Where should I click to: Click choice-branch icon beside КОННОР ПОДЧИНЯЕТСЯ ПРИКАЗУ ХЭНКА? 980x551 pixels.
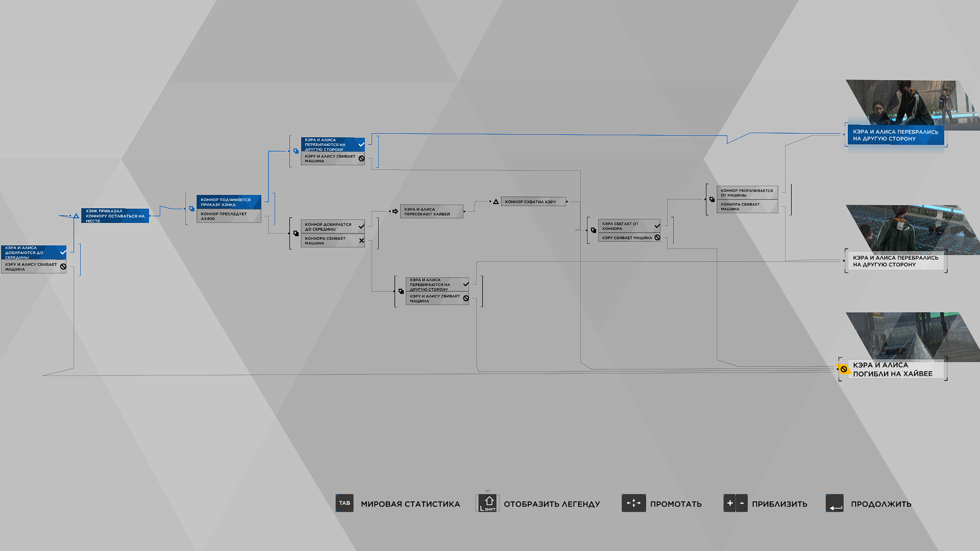coord(191,209)
